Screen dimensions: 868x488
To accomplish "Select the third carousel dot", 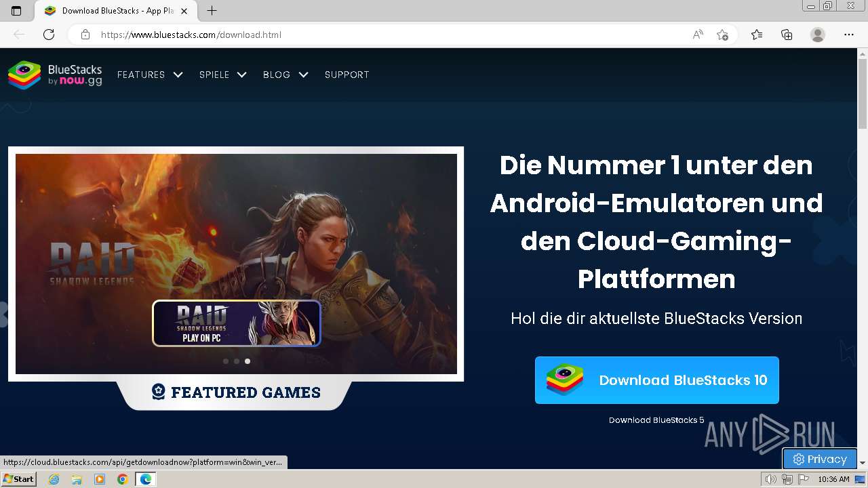I will coord(248,361).
